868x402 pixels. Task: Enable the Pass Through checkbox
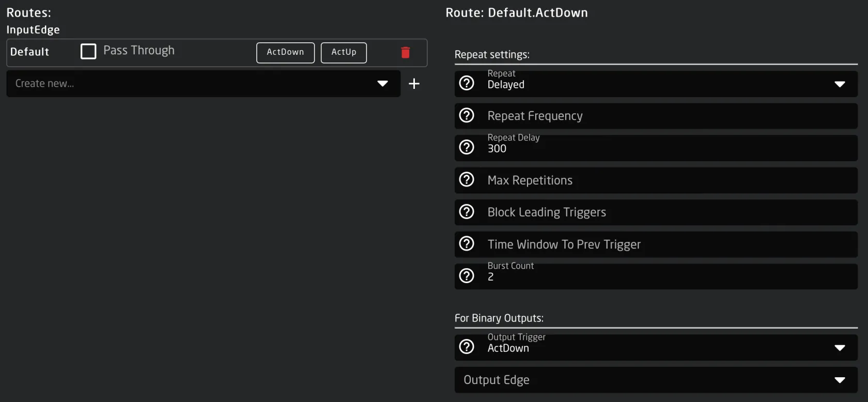point(88,51)
